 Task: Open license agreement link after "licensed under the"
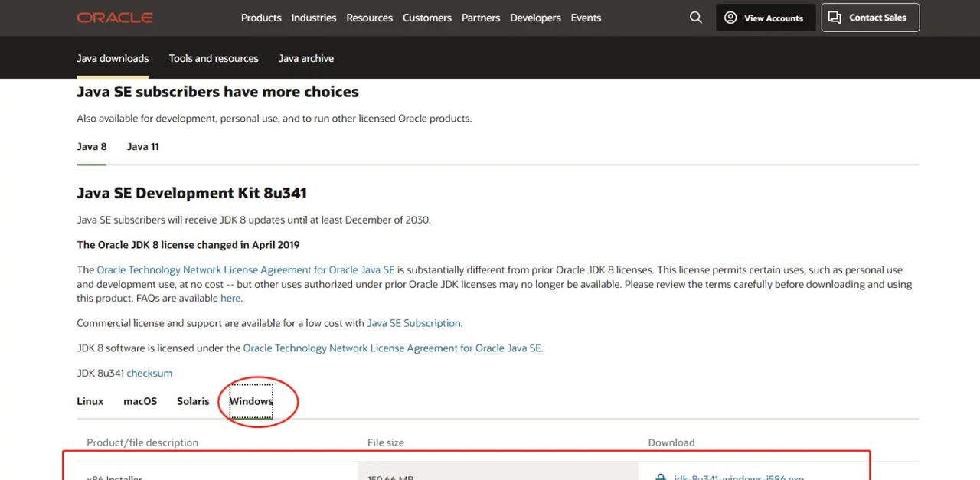coord(392,348)
